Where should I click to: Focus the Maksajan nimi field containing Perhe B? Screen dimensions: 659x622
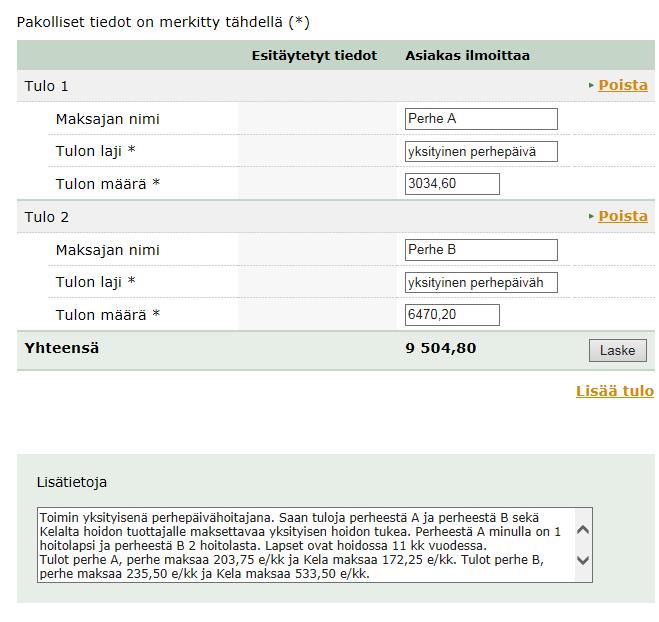click(481, 250)
